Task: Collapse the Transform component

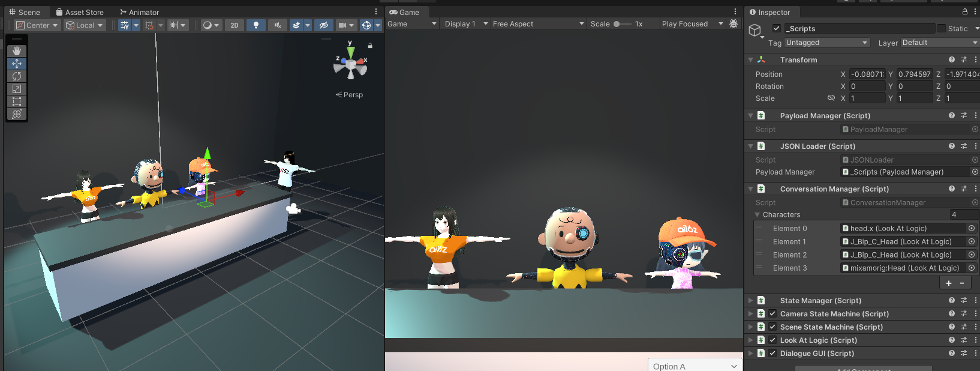Action: pos(750,59)
